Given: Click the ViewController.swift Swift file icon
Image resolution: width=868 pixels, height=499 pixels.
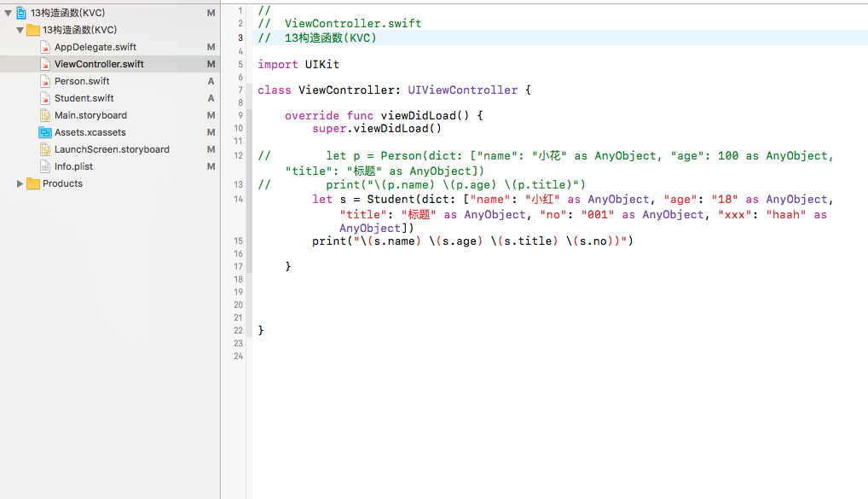Looking at the screenshot, I should [45, 64].
